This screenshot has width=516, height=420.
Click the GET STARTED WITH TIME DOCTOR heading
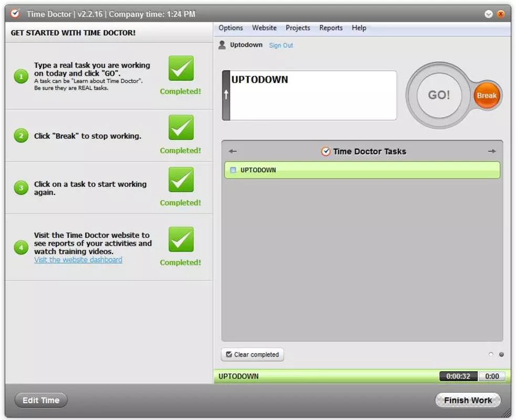click(73, 33)
